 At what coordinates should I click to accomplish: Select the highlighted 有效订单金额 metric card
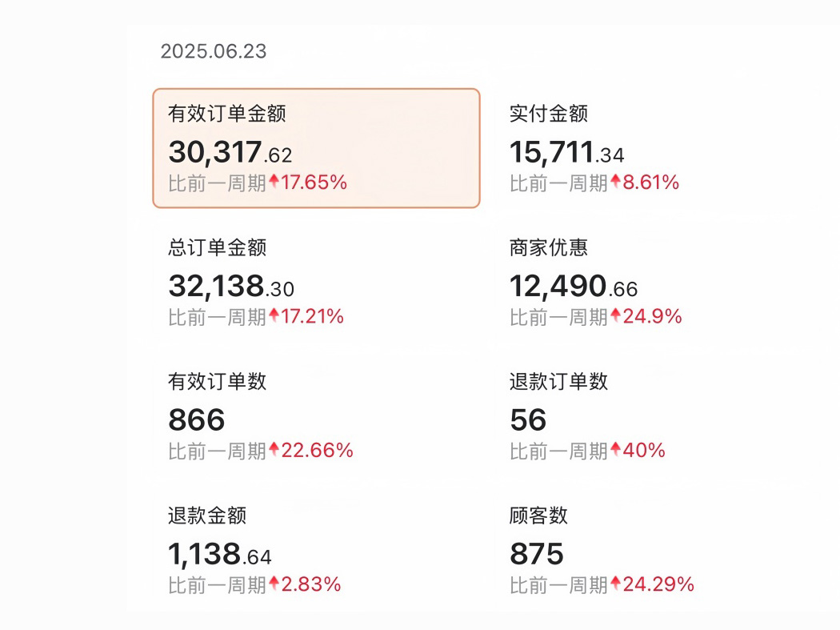click(316, 148)
